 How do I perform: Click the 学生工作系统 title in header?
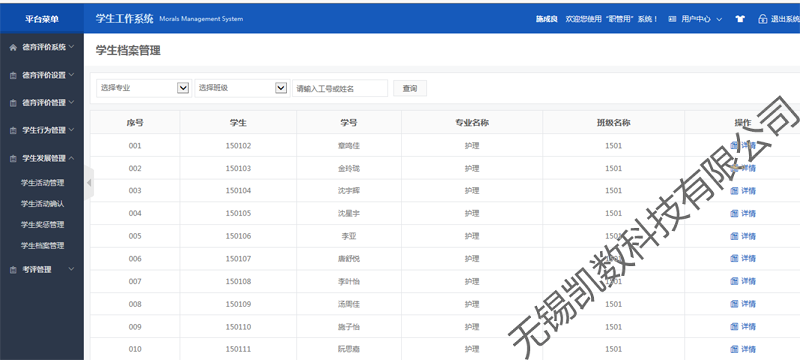(x=124, y=19)
